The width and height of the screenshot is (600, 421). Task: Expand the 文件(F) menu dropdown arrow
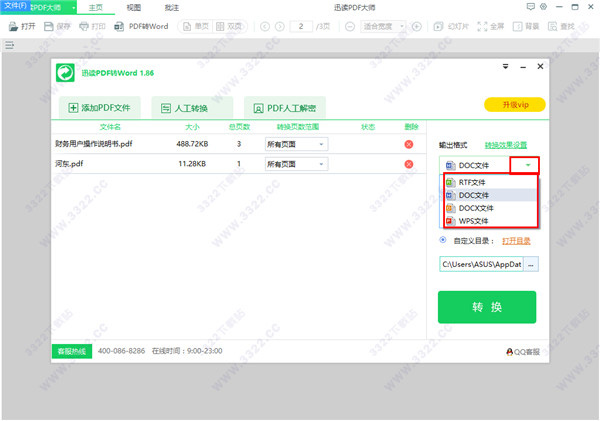(73, 7)
